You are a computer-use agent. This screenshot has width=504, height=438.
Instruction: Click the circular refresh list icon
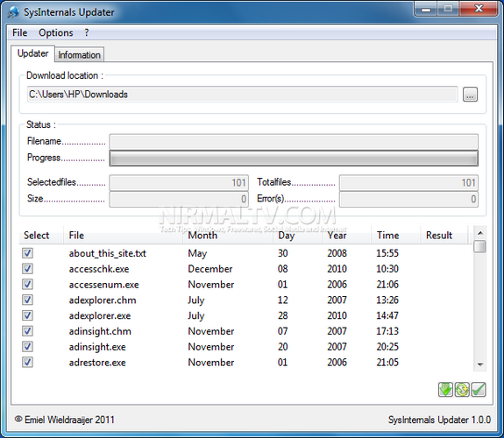coord(462,390)
